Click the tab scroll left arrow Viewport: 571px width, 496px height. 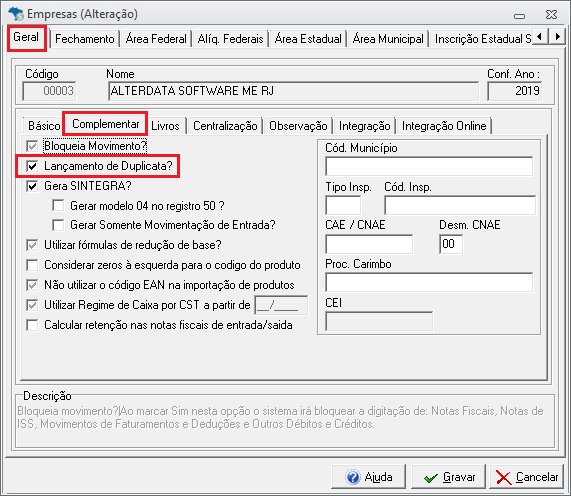click(540, 36)
